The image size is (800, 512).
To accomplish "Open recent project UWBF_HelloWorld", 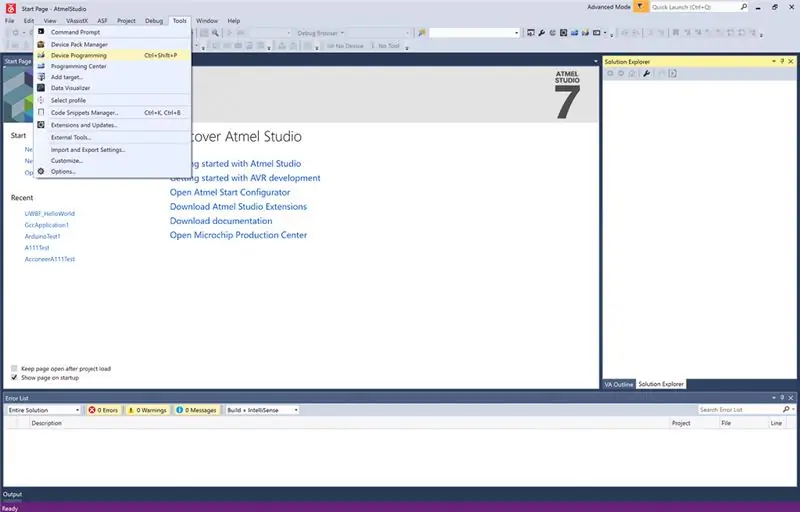I will pos(49,214).
